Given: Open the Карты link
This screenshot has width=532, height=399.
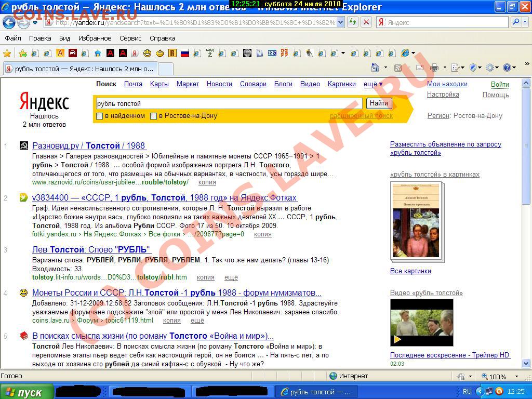Looking at the screenshot, I should point(159,84).
